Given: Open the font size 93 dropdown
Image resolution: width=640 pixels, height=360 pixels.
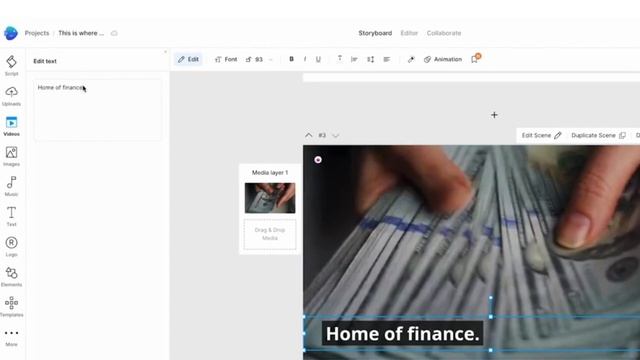Looking at the screenshot, I should click(259, 59).
